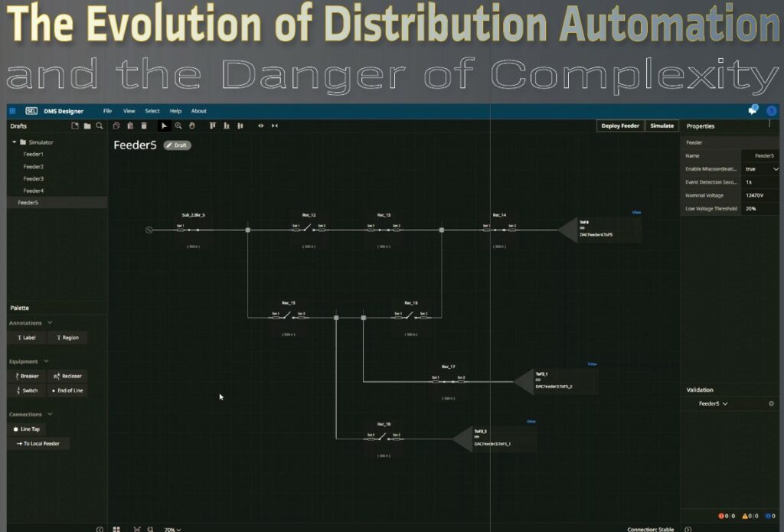Click View link above ToF3_1 node
This screenshot has height=532, width=784.
[592, 364]
